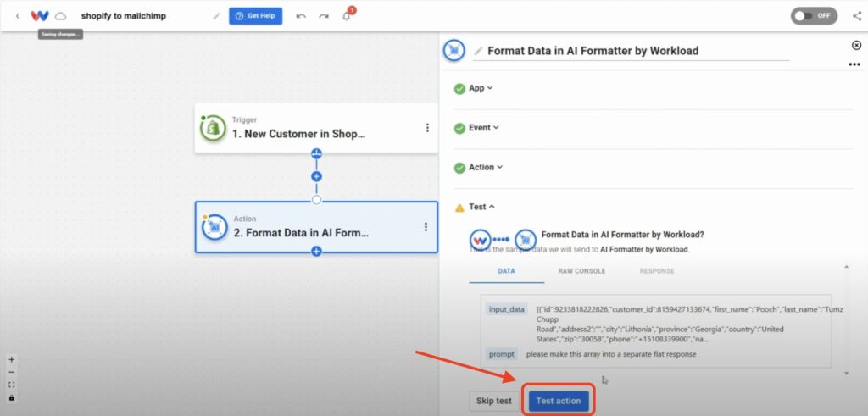The image size is (868, 416).
Task: Switch to the RESPONSE tab
Action: click(x=657, y=271)
